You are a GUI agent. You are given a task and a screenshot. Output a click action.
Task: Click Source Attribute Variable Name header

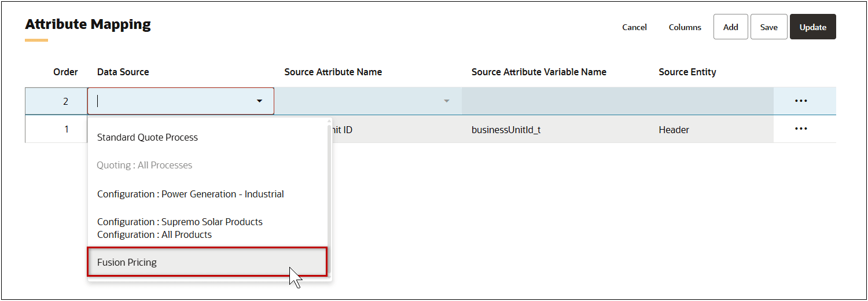[539, 72]
